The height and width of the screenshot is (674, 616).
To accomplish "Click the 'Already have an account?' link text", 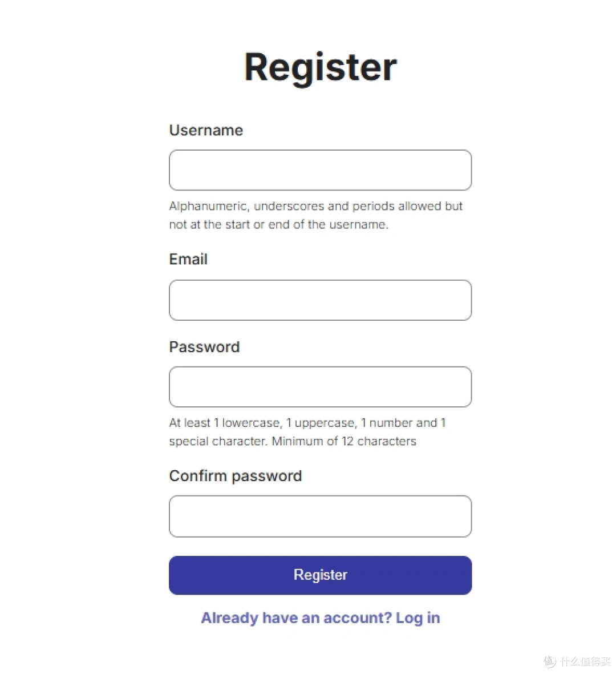I will (297, 618).
